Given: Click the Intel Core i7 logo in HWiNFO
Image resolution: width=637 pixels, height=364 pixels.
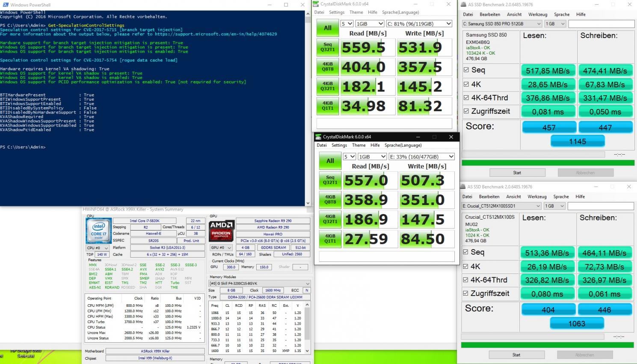Looking at the screenshot, I should [98, 231].
